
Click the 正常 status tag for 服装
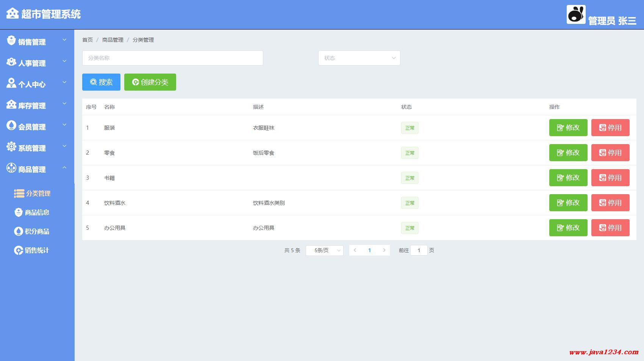(410, 128)
